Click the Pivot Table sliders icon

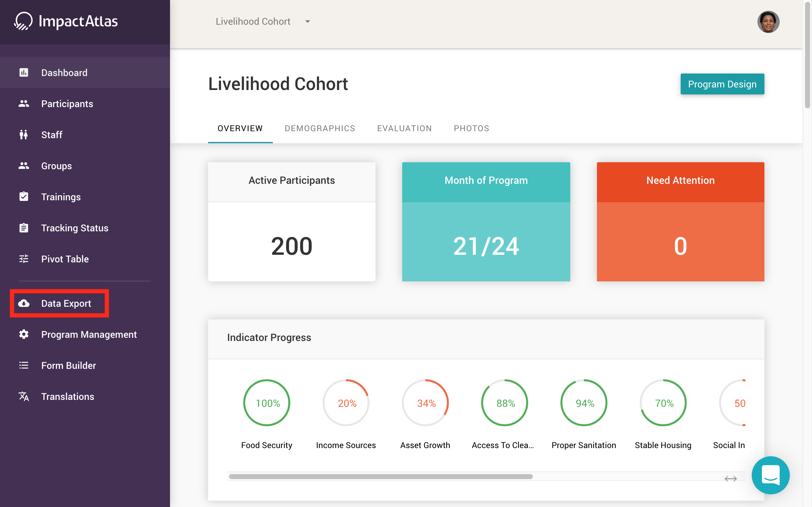coord(23,259)
